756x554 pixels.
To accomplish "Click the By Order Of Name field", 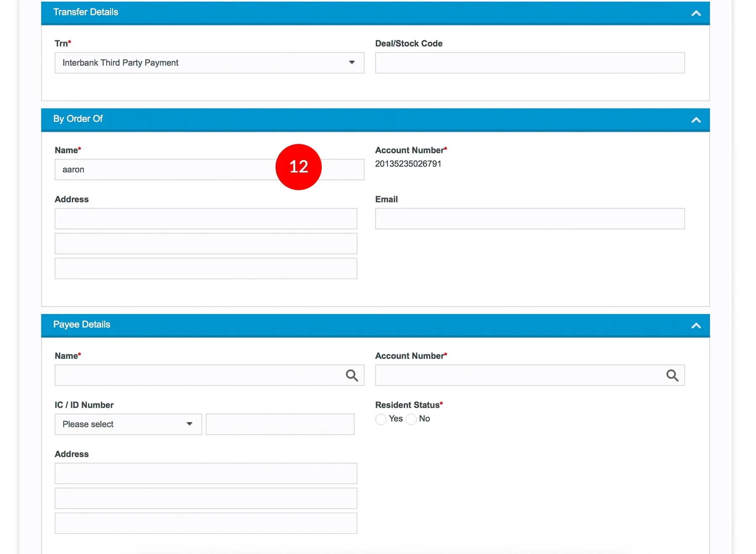I will click(x=164, y=170).
